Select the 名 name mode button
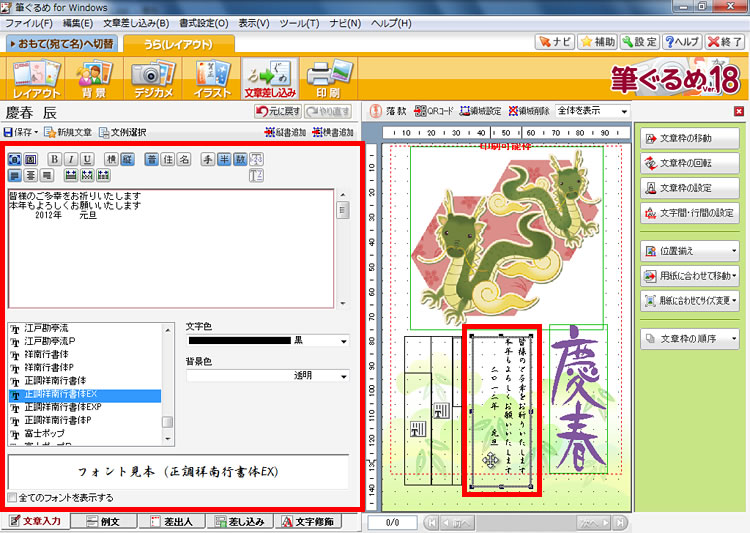 [184, 159]
